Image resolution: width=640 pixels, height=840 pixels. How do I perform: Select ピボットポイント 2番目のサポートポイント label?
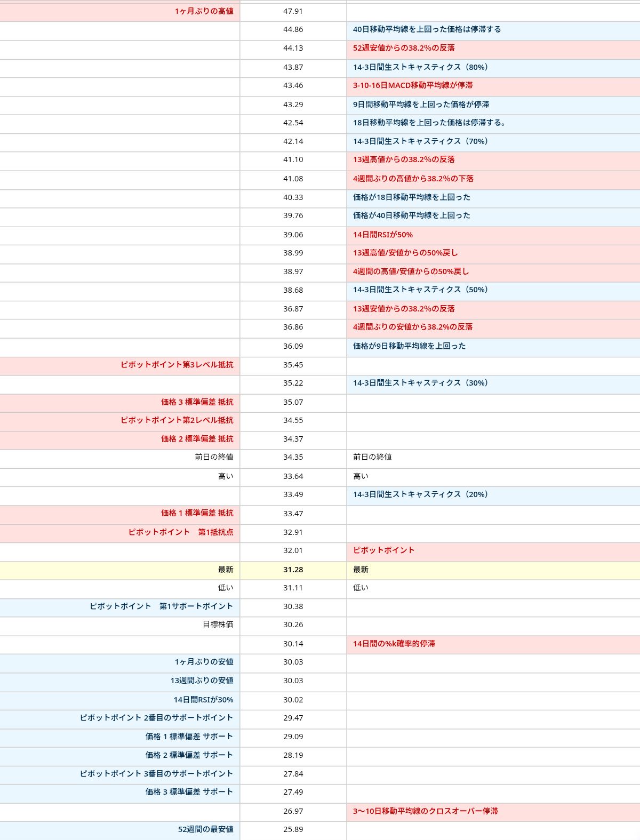pos(157,718)
